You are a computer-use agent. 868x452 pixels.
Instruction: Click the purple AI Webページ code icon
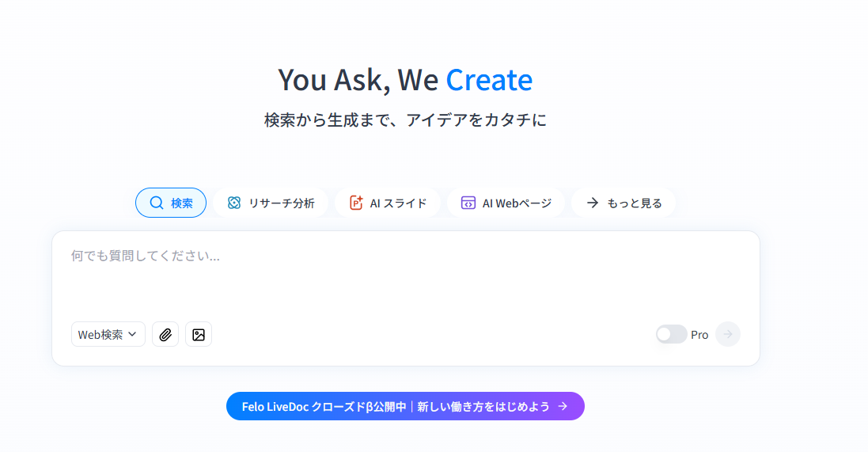coord(468,203)
